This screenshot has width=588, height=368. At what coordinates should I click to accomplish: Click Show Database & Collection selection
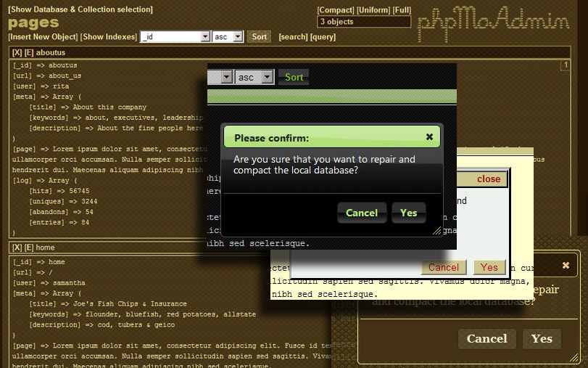(x=80, y=9)
